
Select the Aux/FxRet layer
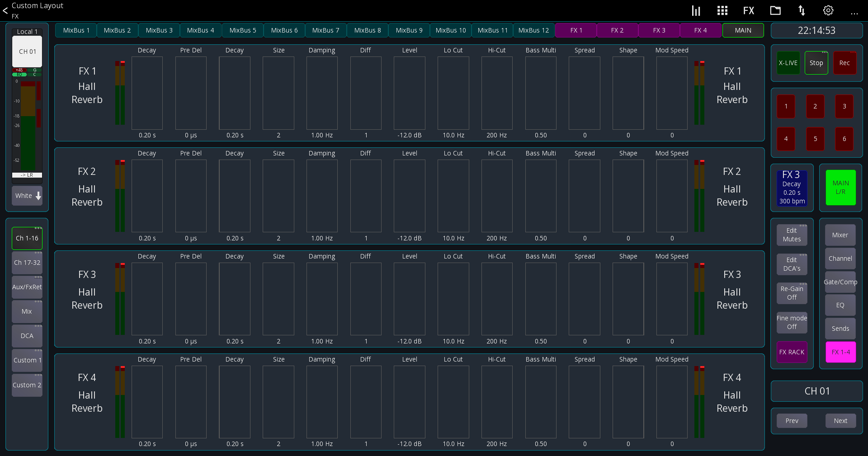click(x=27, y=287)
